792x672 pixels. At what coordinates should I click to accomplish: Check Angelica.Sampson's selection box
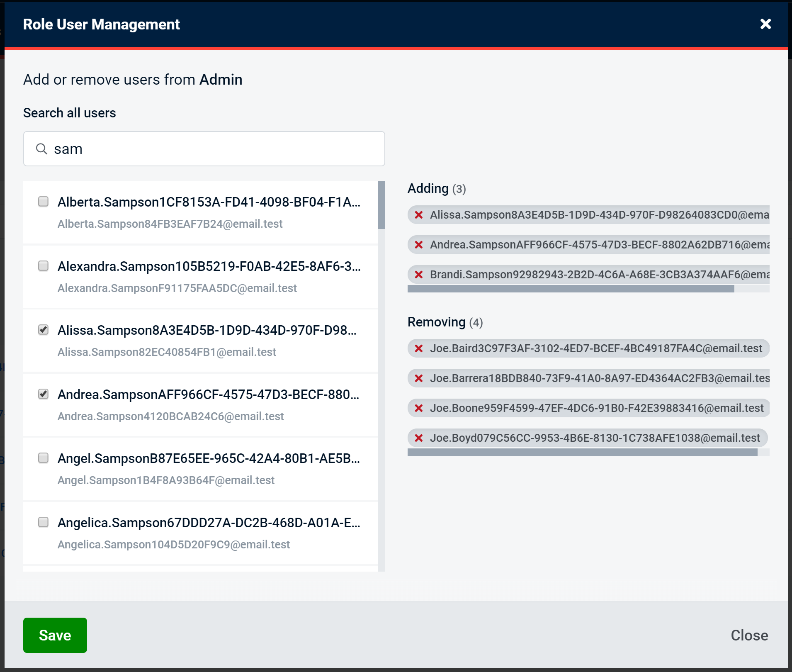pyautogui.click(x=43, y=523)
